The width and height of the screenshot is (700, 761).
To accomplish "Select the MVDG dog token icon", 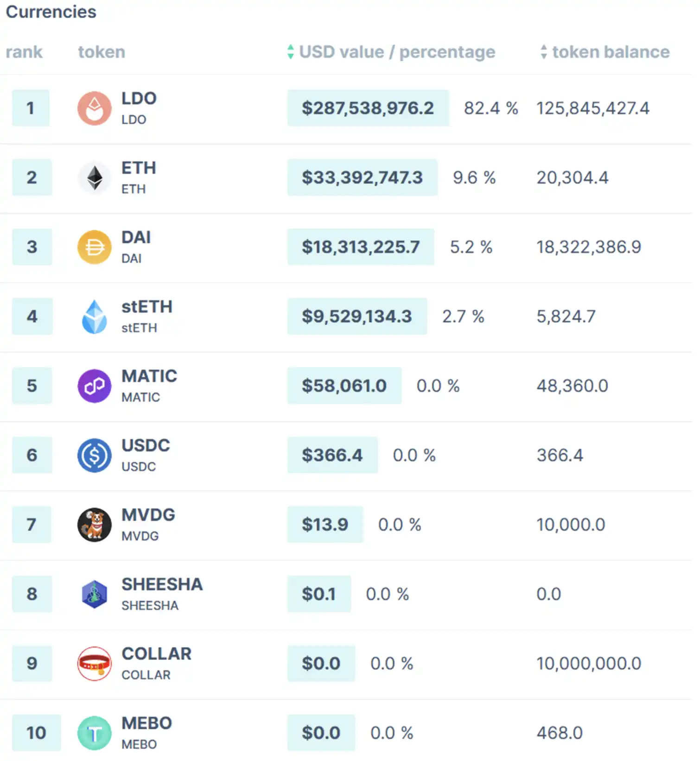I will [94, 525].
